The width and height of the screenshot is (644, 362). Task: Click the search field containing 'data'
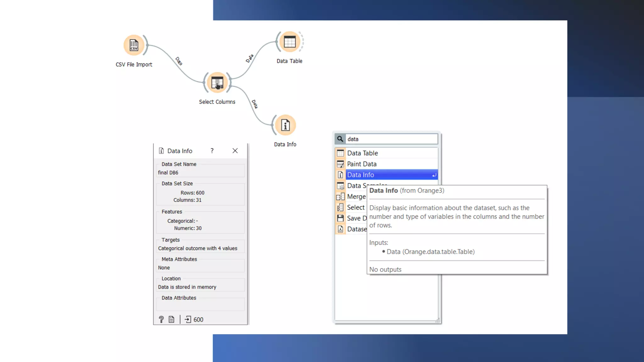[x=391, y=139]
